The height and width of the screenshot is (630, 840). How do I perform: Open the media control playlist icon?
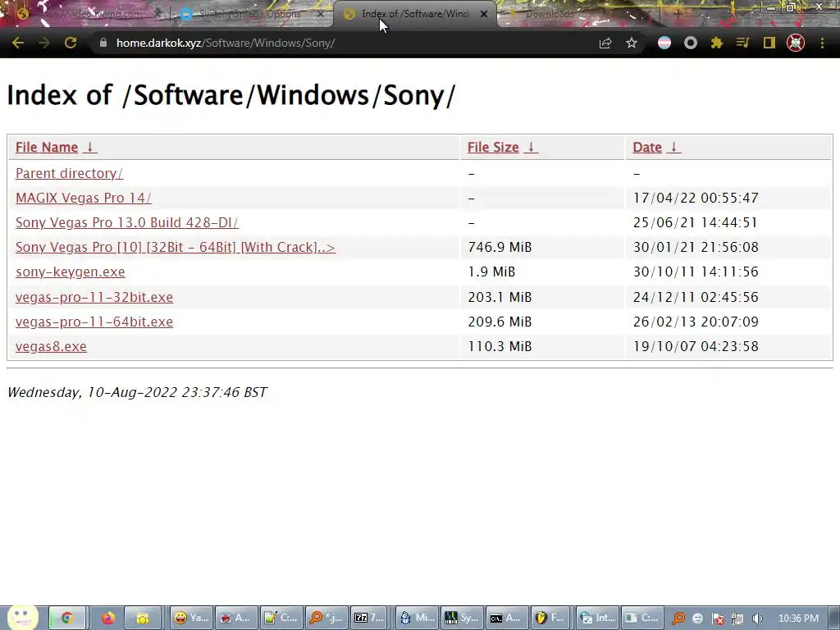742,43
